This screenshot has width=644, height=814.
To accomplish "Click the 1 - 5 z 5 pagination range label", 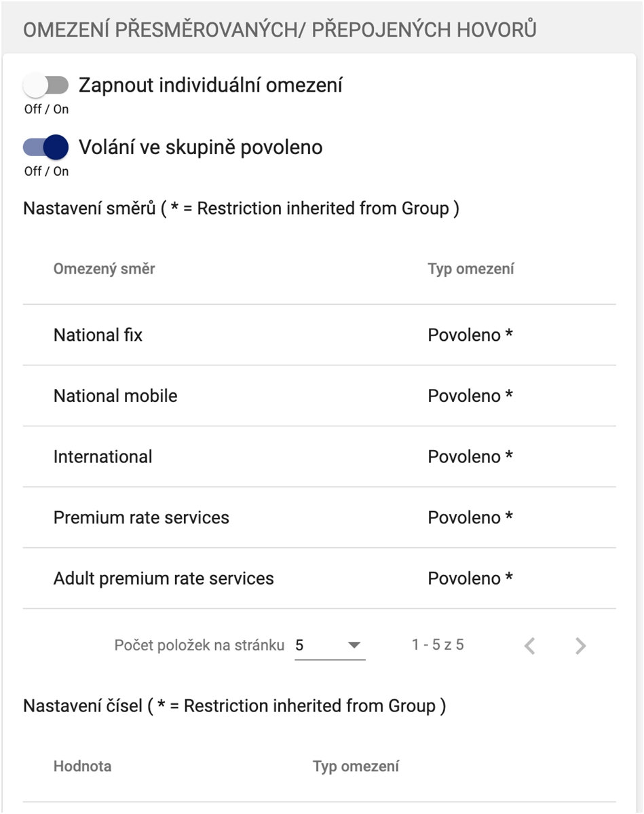I will click(438, 645).
